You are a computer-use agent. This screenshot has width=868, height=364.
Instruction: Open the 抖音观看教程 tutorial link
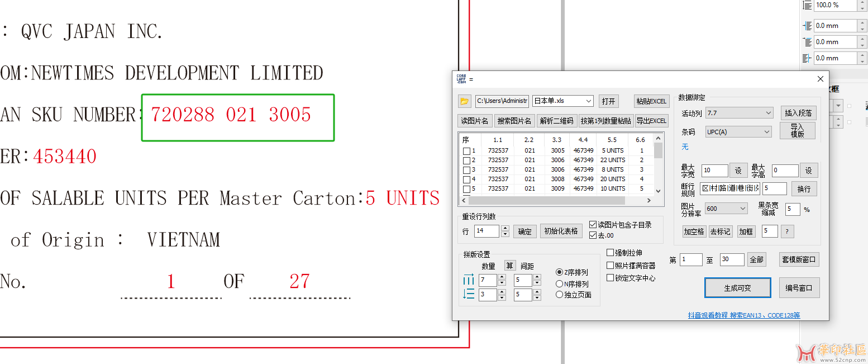[743, 315]
